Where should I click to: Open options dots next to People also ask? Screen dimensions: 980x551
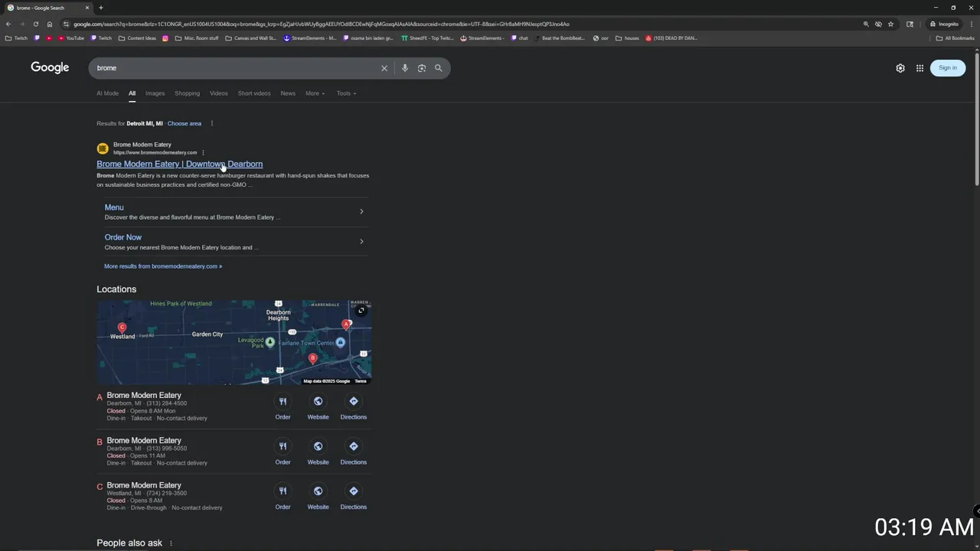point(171,543)
